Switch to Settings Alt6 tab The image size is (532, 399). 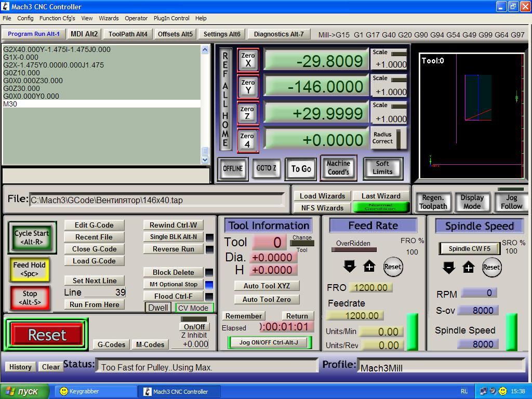coord(222,34)
